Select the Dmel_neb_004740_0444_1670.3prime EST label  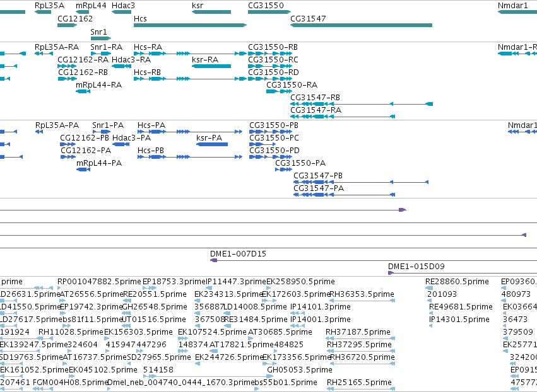181,383
